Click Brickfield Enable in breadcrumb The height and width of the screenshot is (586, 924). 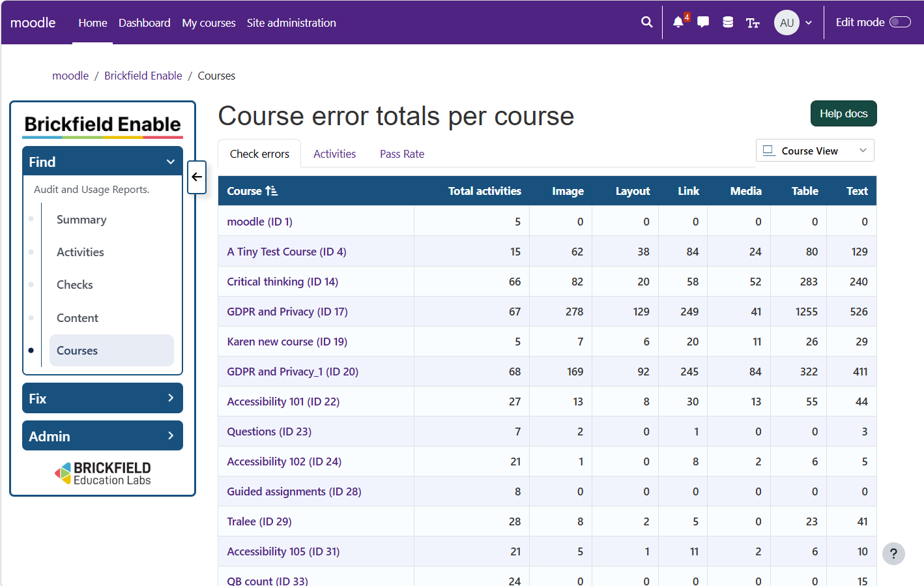(x=143, y=76)
